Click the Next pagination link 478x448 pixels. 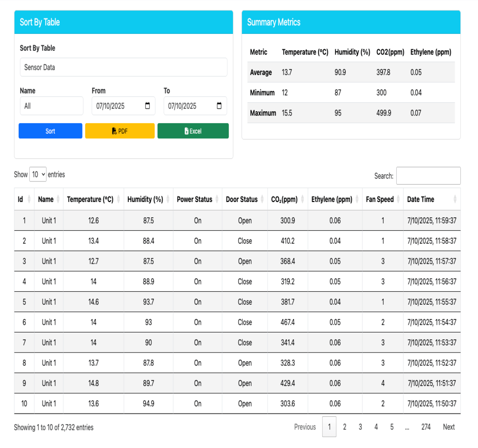click(x=448, y=427)
